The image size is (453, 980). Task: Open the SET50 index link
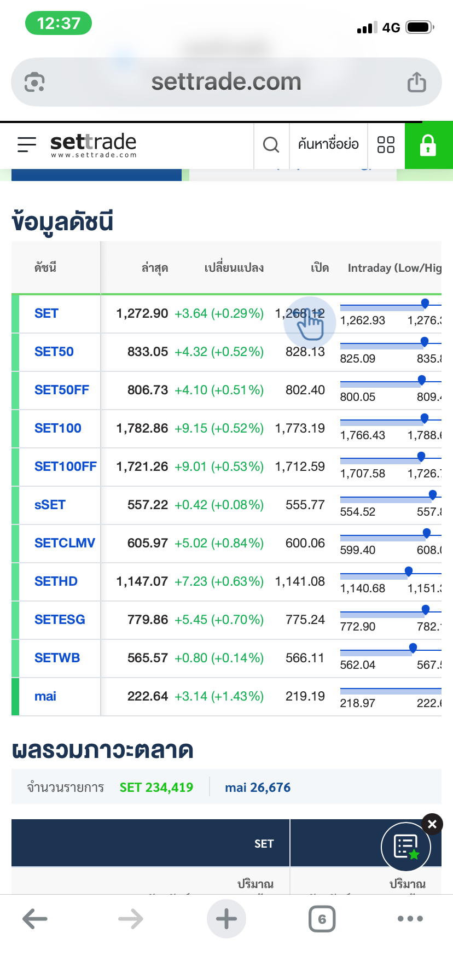point(54,352)
